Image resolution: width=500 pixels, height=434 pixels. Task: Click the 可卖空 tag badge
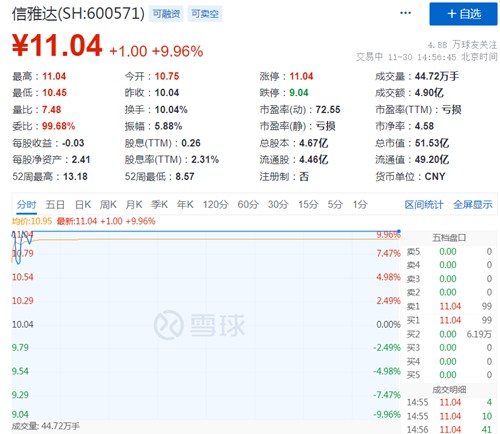pyautogui.click(x=205, y=14)
